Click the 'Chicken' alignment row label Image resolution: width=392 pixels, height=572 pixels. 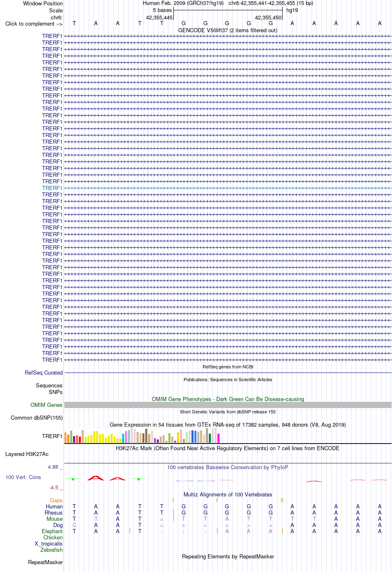(53, 537)
